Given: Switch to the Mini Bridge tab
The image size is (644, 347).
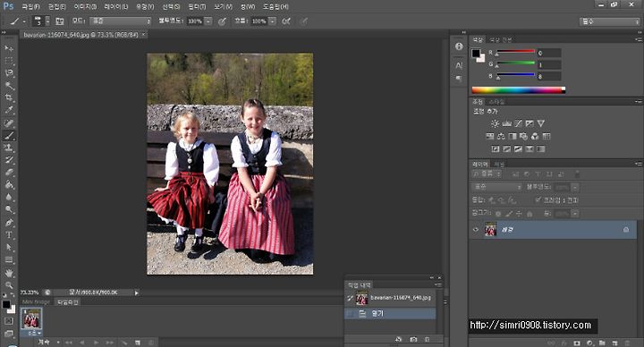Looking at the screenshot, I should [x=36, y=302].
